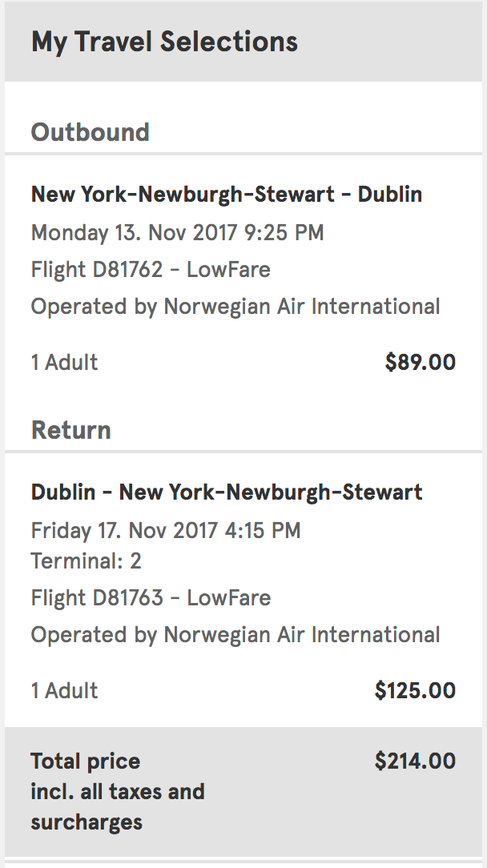
Task: Select the 1 Adult line under Outbound
Action: [x=65, y=363]
